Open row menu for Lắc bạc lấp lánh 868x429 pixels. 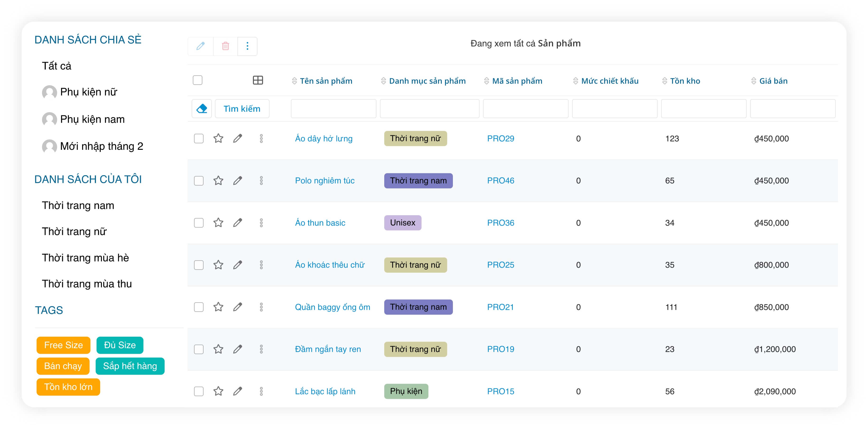coord(261,391)
